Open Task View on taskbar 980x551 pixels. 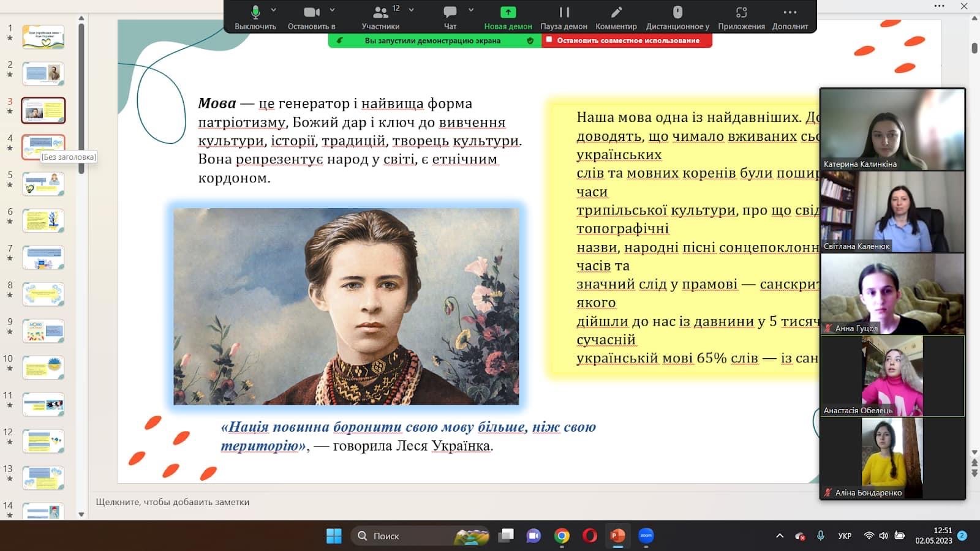[x=506, y=536]
